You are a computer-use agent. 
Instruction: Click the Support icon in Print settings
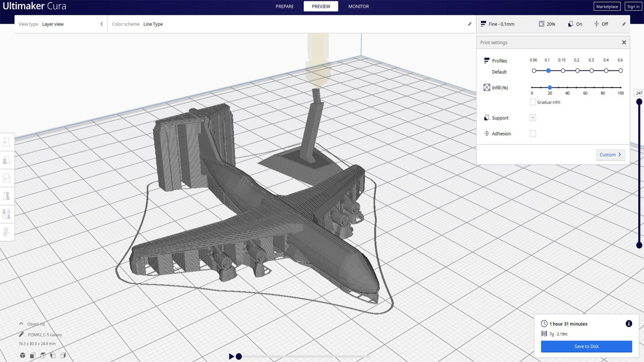pyautogui.click(x=487, y=118)
